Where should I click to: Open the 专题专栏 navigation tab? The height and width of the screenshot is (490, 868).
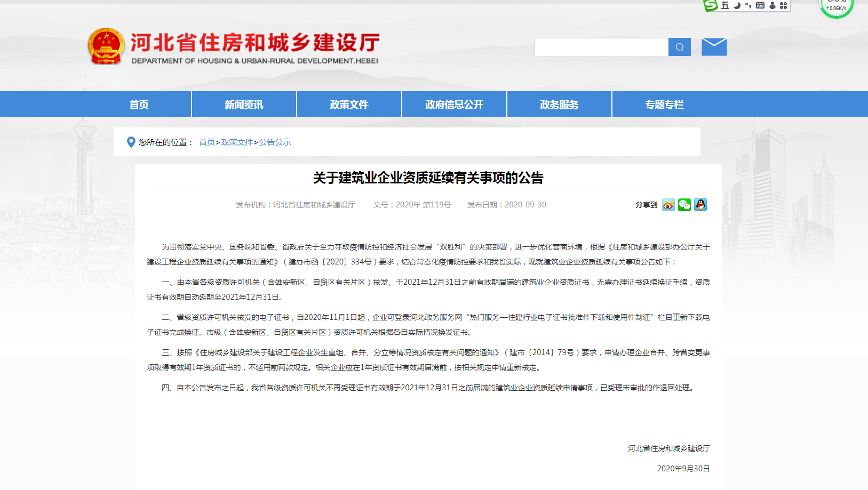pyautogui.click(x=664, y=105)
